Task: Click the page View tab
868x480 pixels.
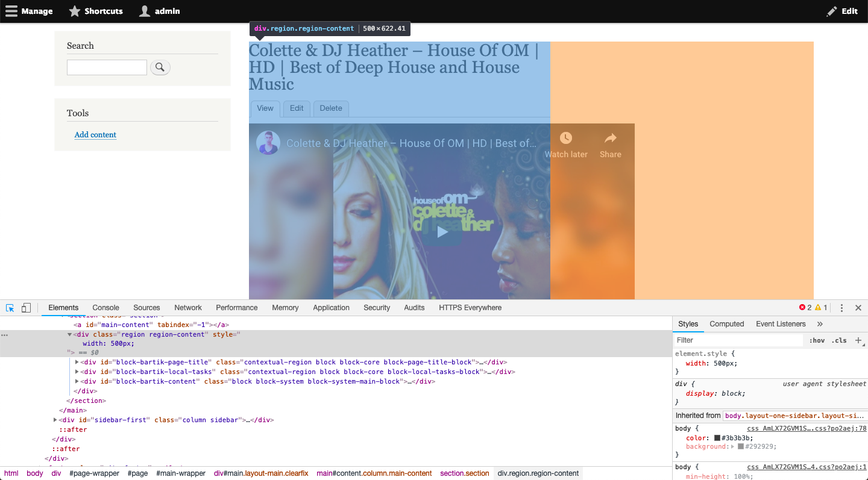Action: (265, 108)
